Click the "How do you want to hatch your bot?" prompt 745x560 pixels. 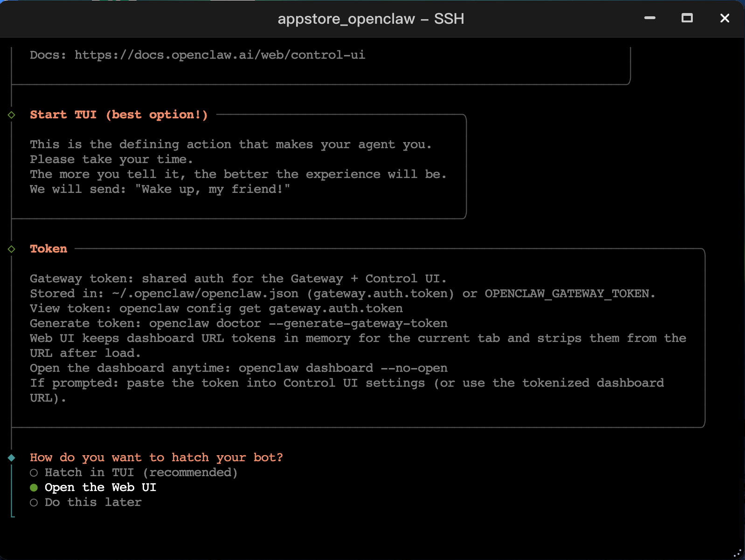point(156,458)
